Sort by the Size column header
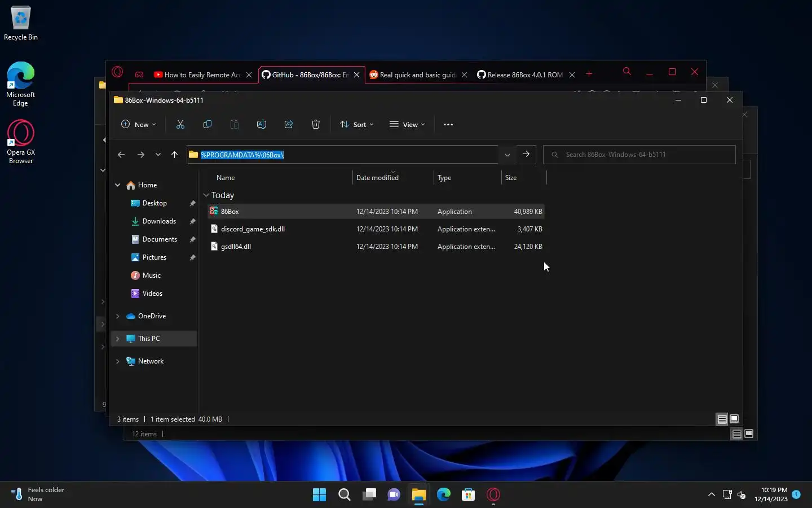Image resolution: width=812 pixels, height=508 pixels. [511, 178]
